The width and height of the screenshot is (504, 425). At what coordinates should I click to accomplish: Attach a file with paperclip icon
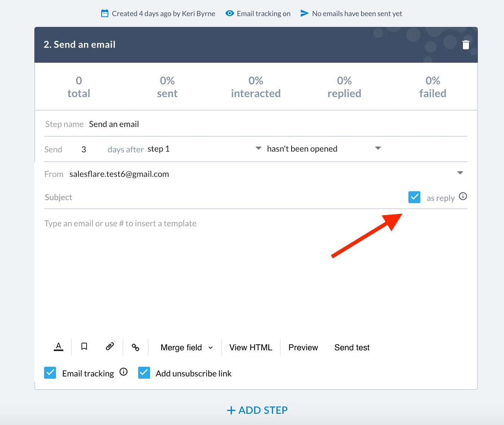(110, 347)
